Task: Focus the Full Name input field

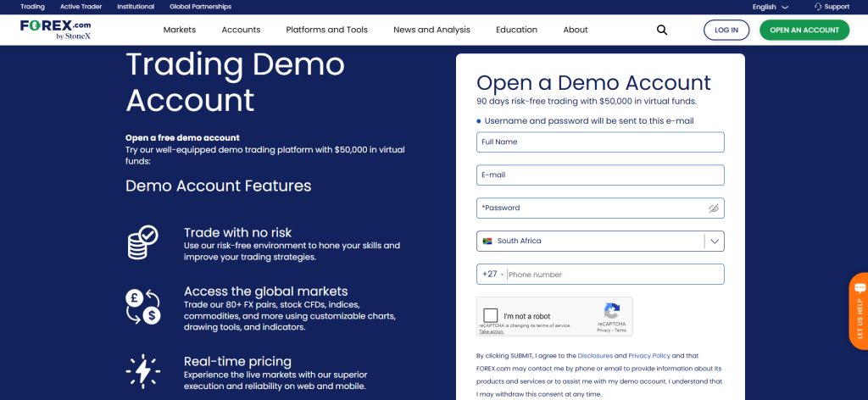Action: [600, 142]
